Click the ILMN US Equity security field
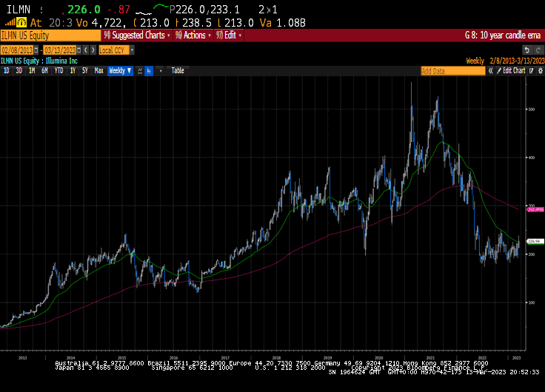545x392 pixels. coord(51,36)
